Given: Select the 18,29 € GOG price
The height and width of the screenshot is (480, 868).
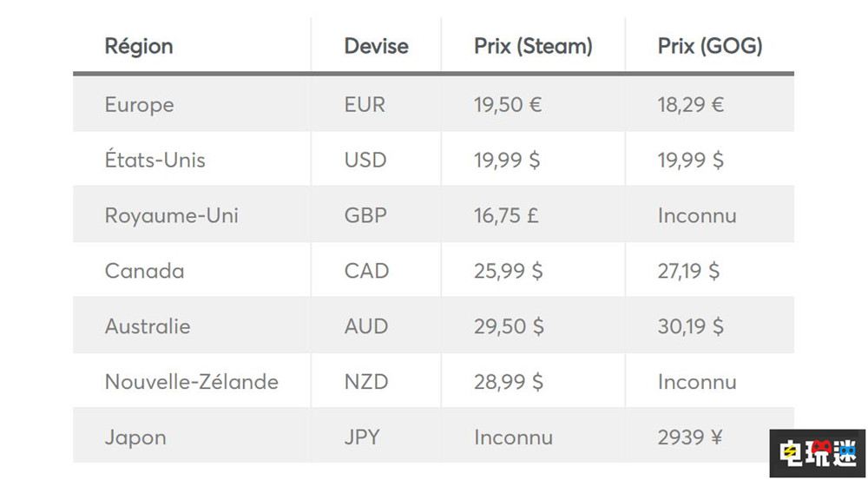Looking at the screenshot, I should (691, 105).
